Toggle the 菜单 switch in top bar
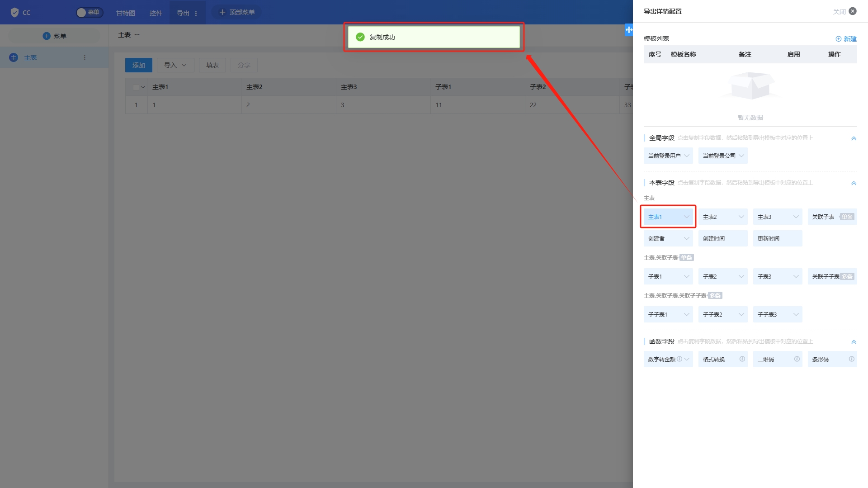 [90, 12]
